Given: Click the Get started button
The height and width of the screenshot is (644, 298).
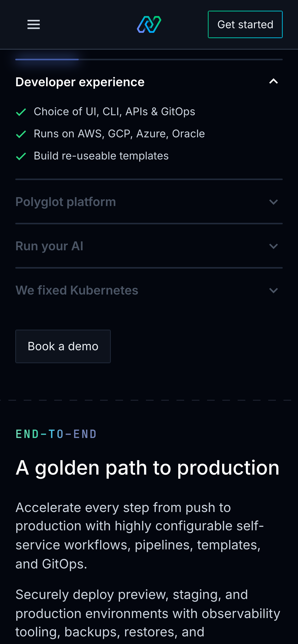Looking at the screenshot, I should (245, 24).
